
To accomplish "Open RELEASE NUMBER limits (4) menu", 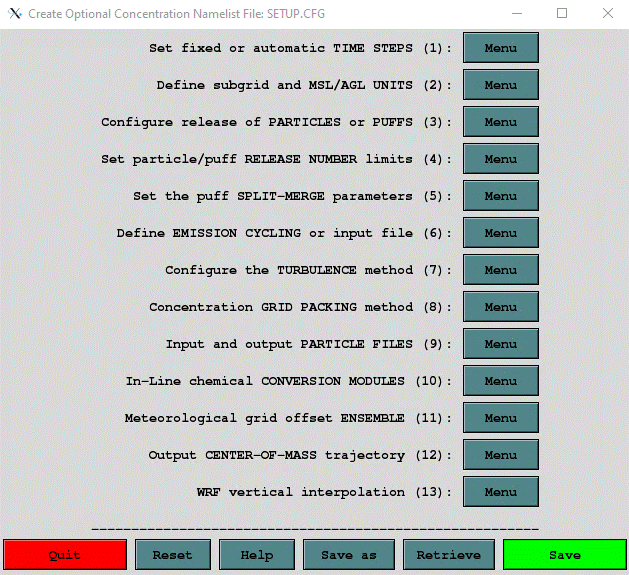I will tap(500, 159).
